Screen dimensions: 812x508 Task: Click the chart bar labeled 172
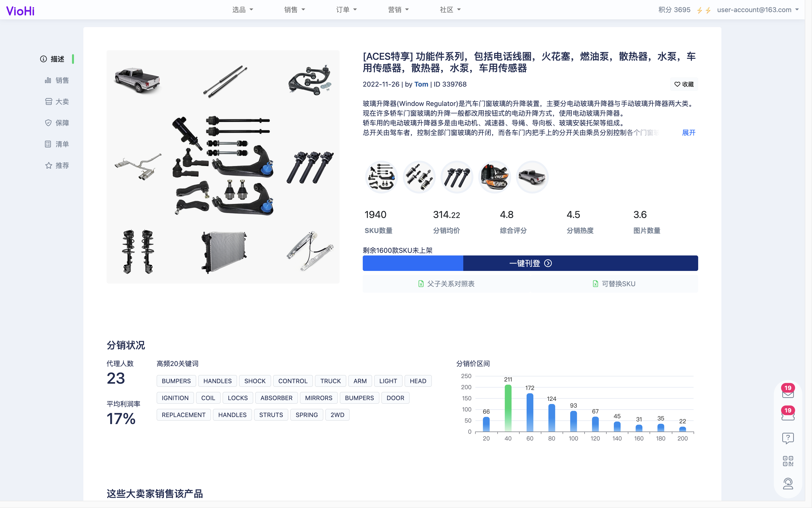pos(530,413)
